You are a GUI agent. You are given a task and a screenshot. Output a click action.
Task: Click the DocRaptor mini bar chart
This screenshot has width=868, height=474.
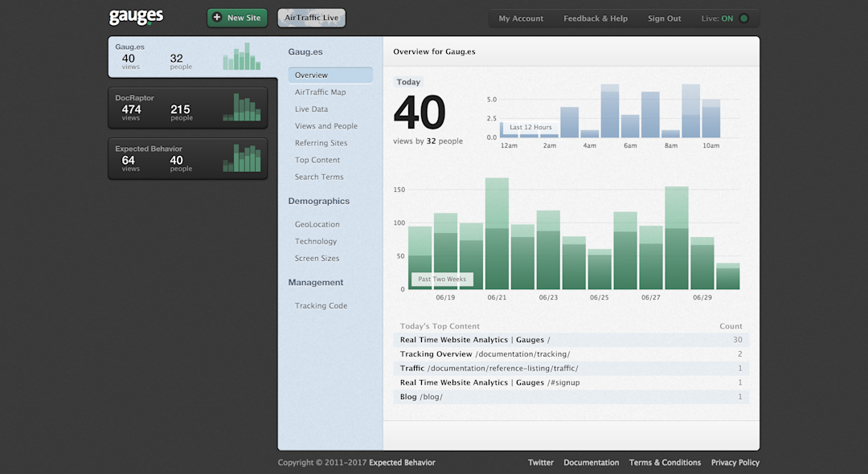(x=241, y=108)
